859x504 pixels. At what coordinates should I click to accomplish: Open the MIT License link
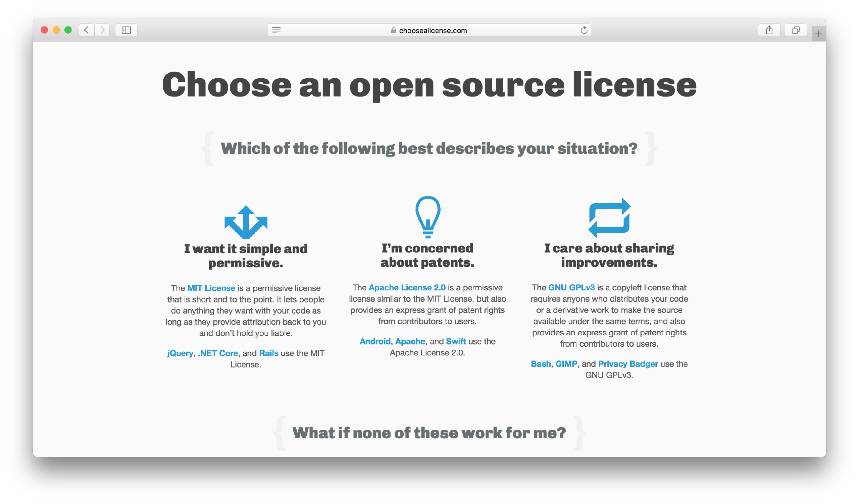[x=211, y=288]
